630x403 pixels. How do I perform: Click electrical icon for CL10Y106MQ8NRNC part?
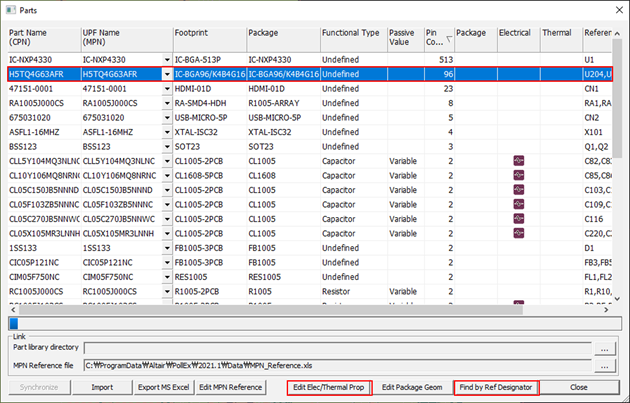518,175
